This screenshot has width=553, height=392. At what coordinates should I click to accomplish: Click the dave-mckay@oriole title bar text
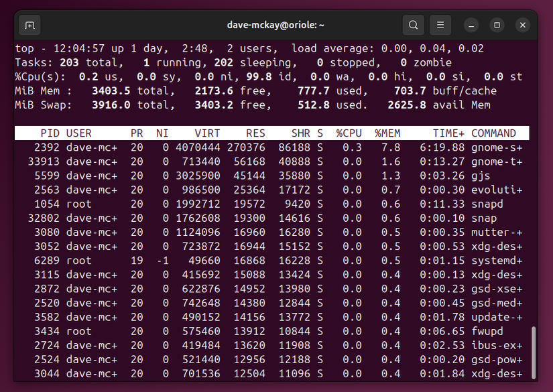[x=277, y=25]
